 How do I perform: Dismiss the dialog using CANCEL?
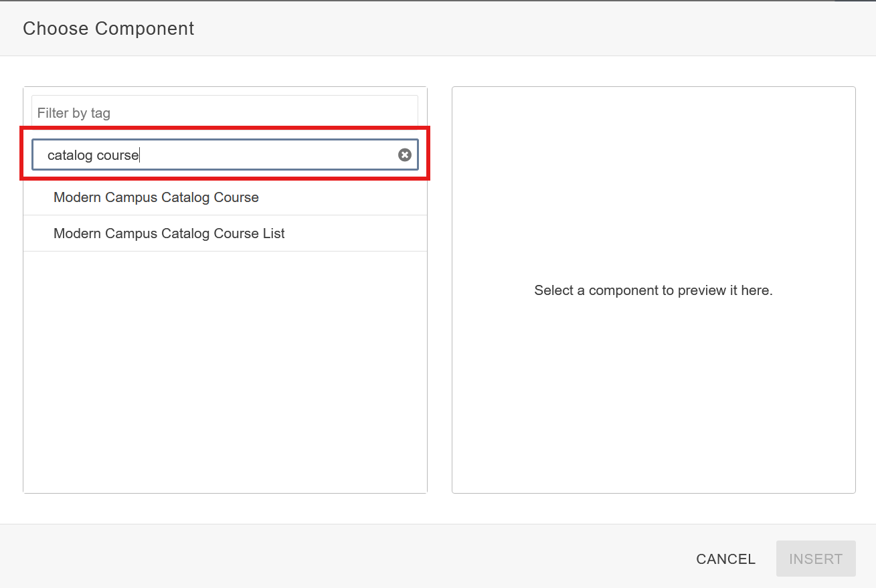click(725, 559)
